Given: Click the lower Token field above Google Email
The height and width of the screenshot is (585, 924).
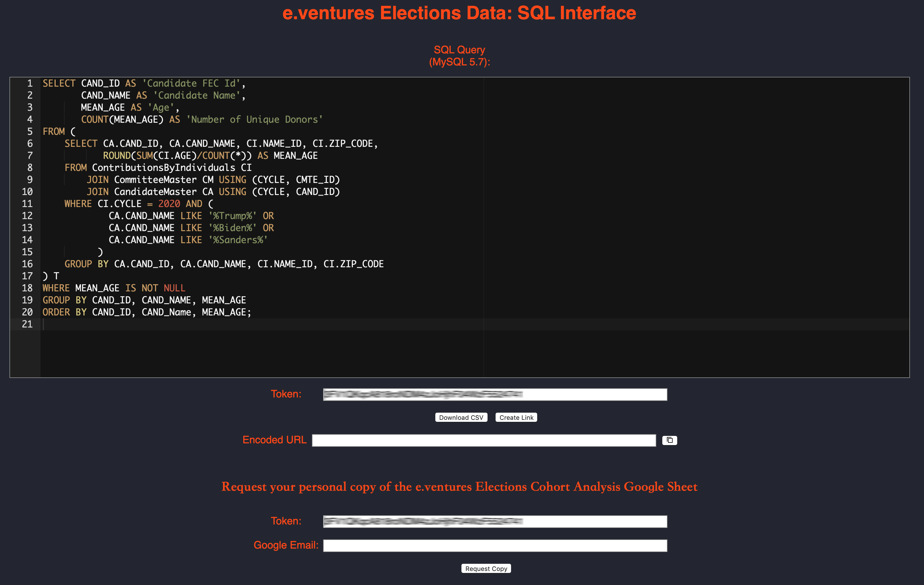Looking at the screenshot, I should click(x=495, y=521).
